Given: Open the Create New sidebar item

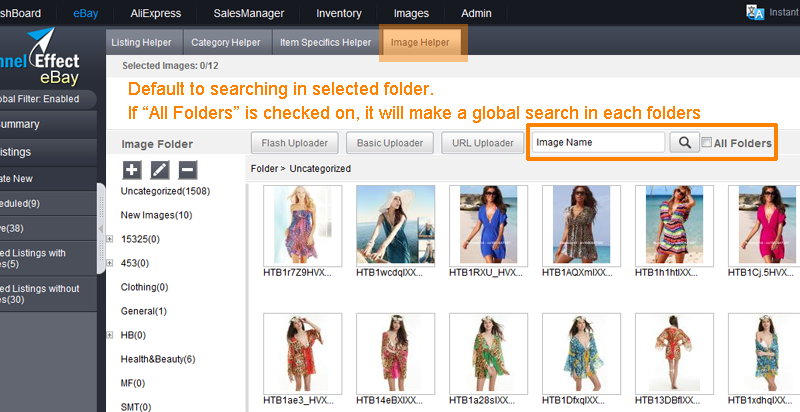Looking at the screenshot, I should coord(48,178).
